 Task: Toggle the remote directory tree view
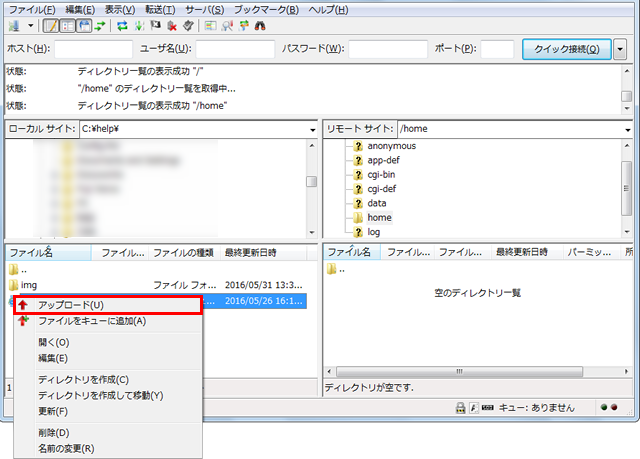[x=84, y=26]
